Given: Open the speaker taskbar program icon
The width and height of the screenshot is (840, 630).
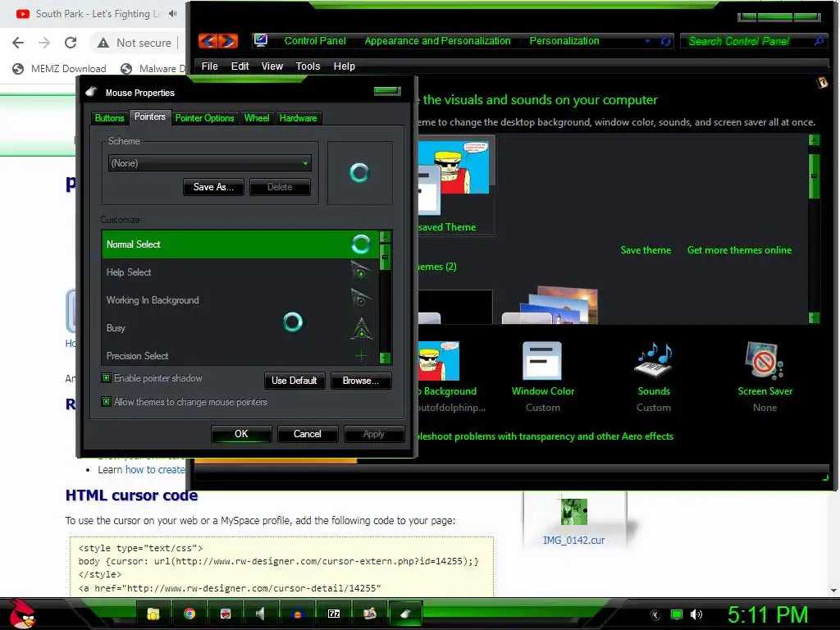Looking at the screenshot, I should click(260, 614).
